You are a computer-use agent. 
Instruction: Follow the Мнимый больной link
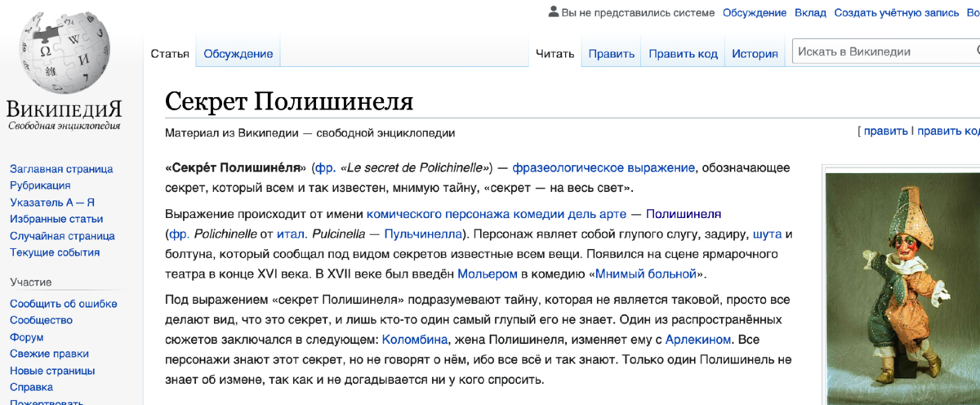click(x=645, y=274)
